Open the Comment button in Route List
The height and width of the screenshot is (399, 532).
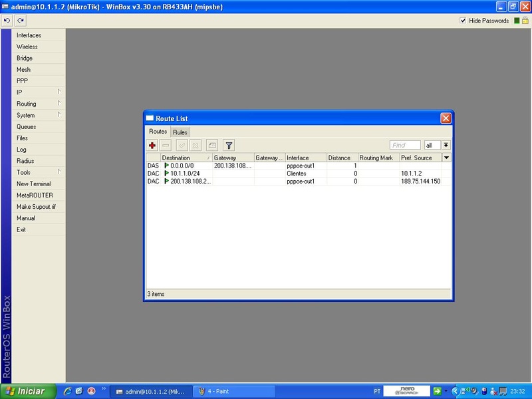212,146
